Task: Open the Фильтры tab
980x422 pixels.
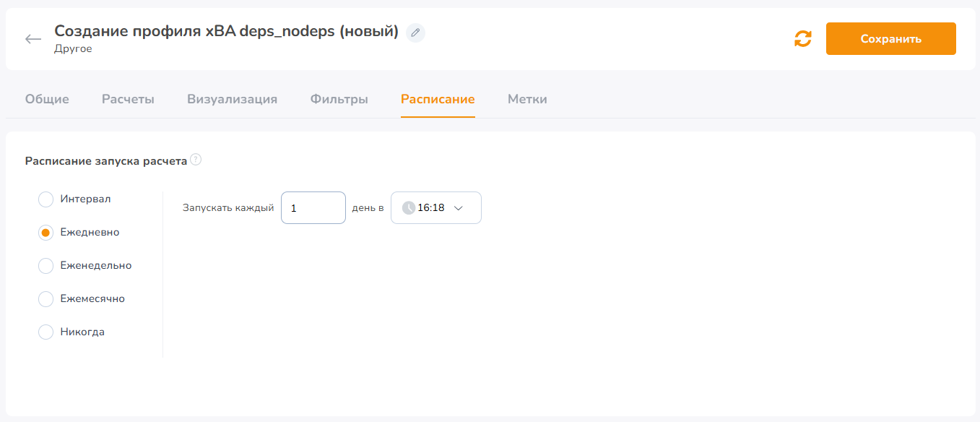Action: pos(339,100)
